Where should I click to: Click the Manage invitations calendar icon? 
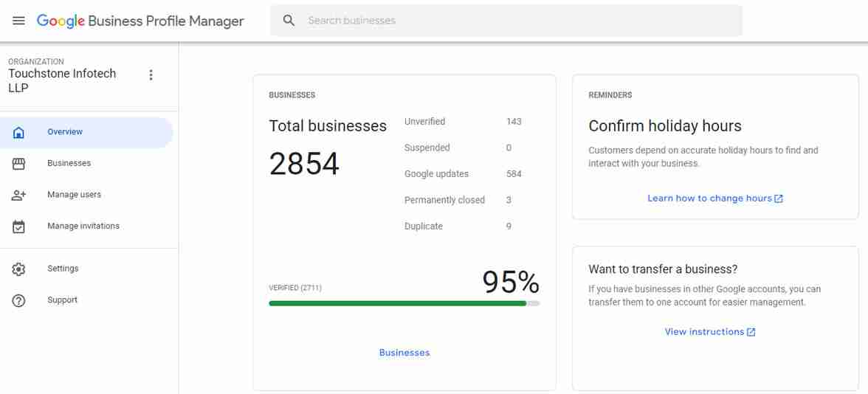[x=19, y=227]
